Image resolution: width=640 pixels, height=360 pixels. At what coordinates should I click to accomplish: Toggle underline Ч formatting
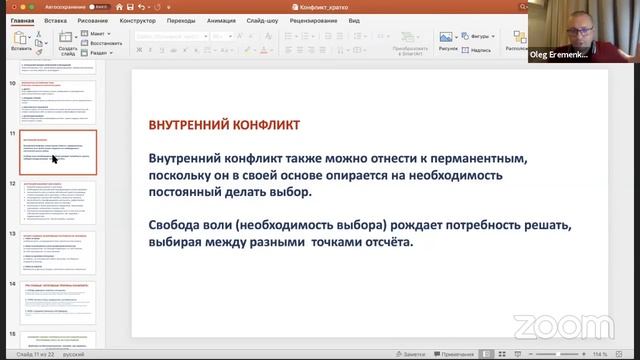162,50
